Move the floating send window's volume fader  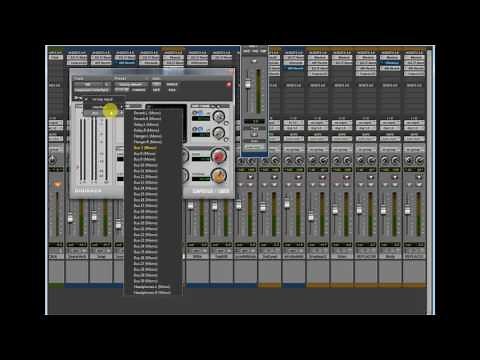(x=248, y=84)
